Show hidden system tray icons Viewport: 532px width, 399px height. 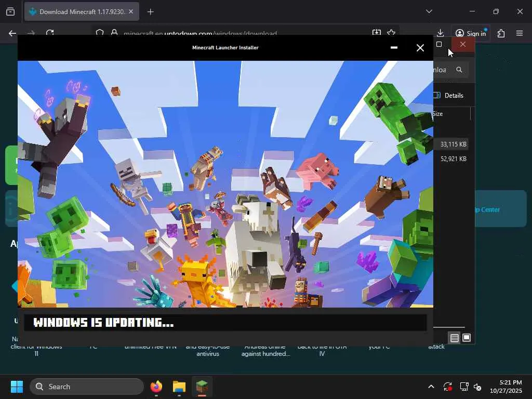click(431, 387)
